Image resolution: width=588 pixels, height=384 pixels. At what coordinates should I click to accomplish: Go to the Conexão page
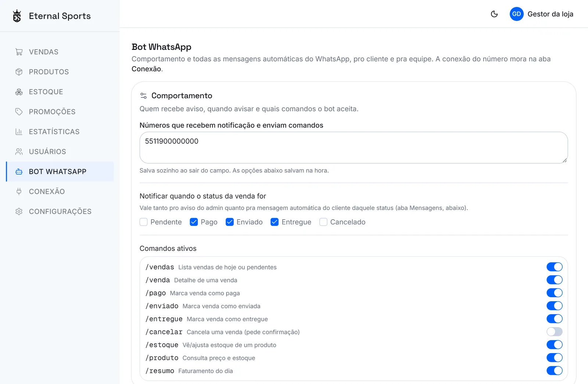click(60, 191)
